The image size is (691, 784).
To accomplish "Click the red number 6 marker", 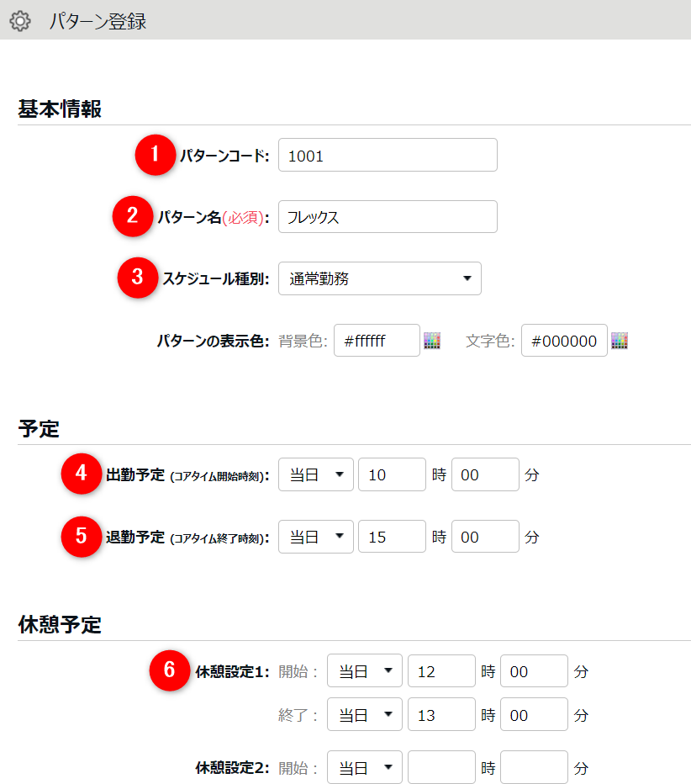I will tap(169, 670).
